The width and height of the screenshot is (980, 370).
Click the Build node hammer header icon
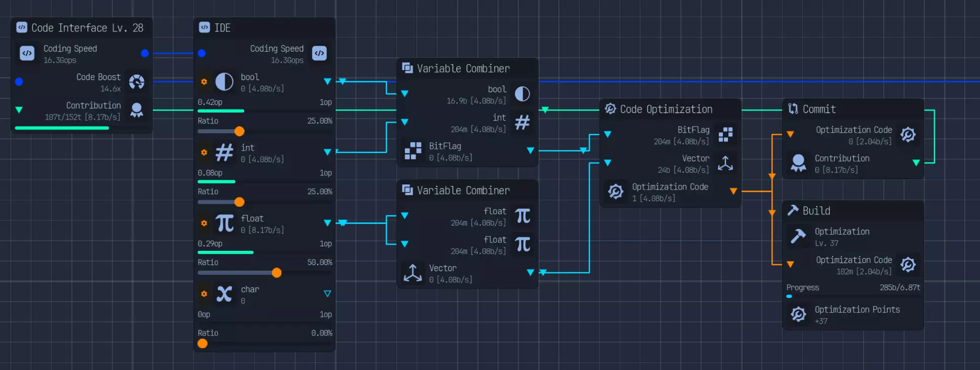(x=793, y=210)
